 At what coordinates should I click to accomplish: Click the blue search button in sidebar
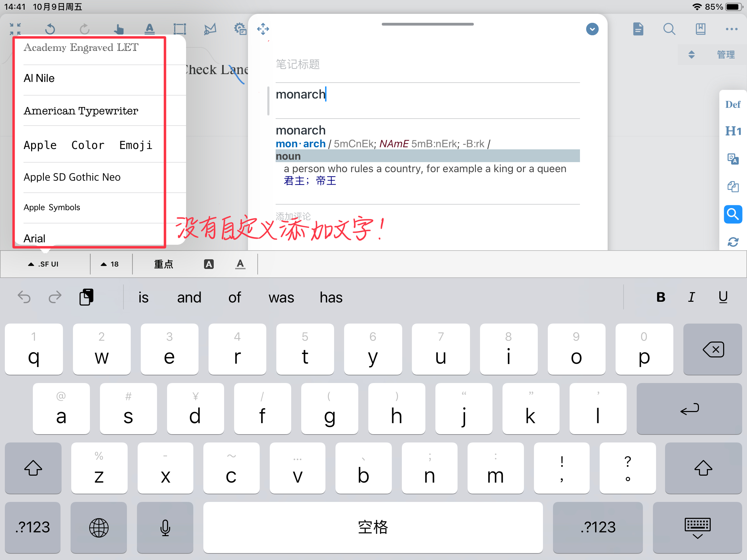point(733,214)
